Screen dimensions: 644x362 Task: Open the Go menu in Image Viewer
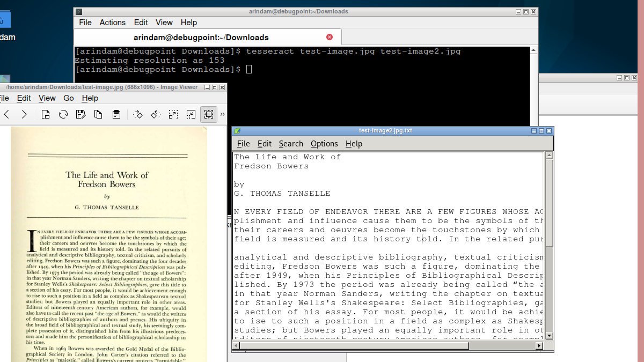(68, 98)
